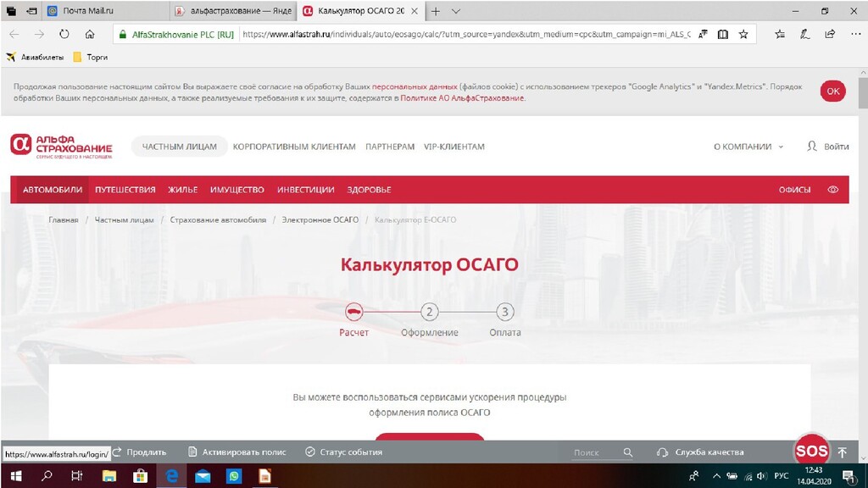Open the АВТОМОБИЛИ menu
868x488 pixels.
[53, 190]
